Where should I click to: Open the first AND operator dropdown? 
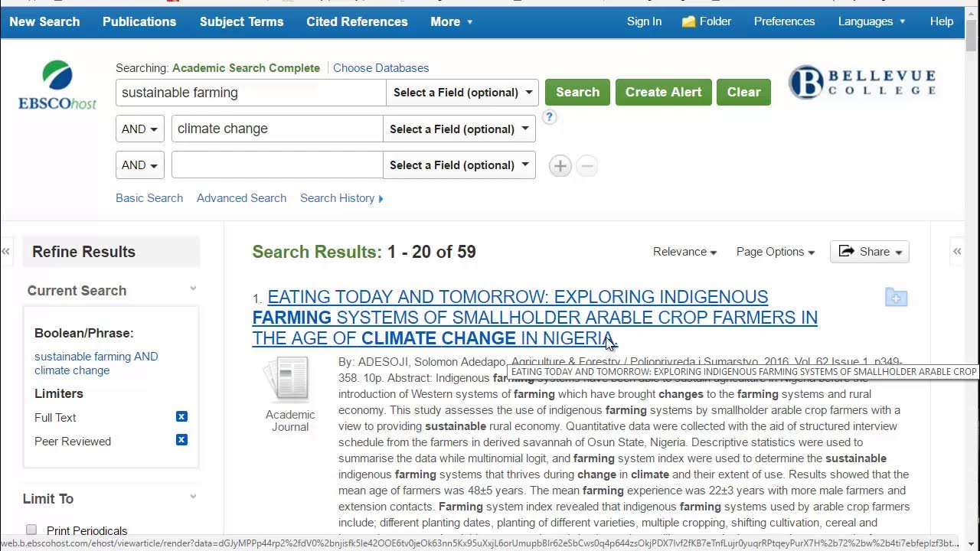coord(141,129)
